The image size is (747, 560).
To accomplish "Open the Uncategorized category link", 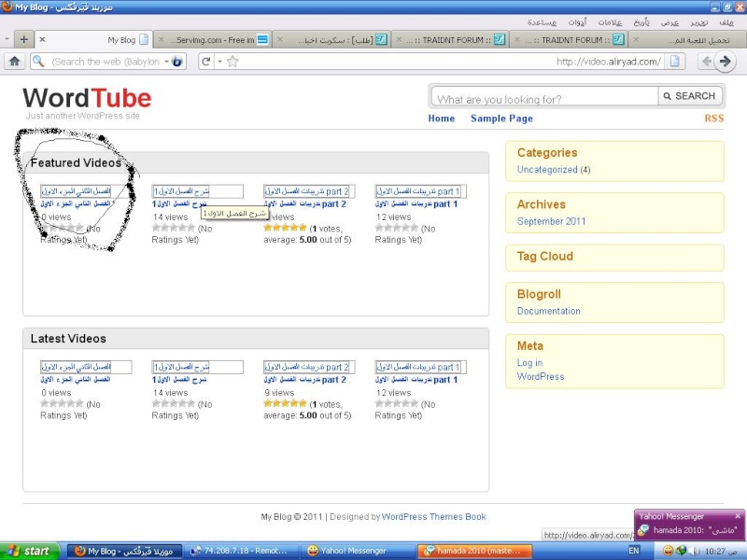I will pos(547,170).
